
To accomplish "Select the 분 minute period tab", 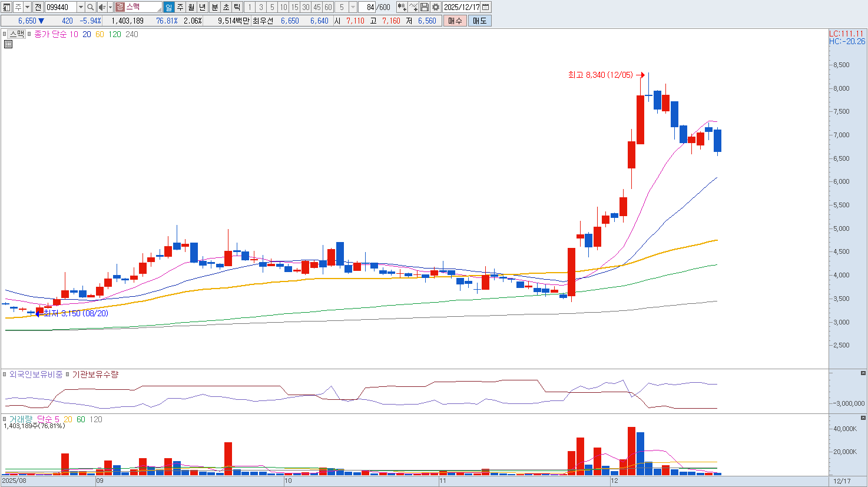I will coord(214,7).
